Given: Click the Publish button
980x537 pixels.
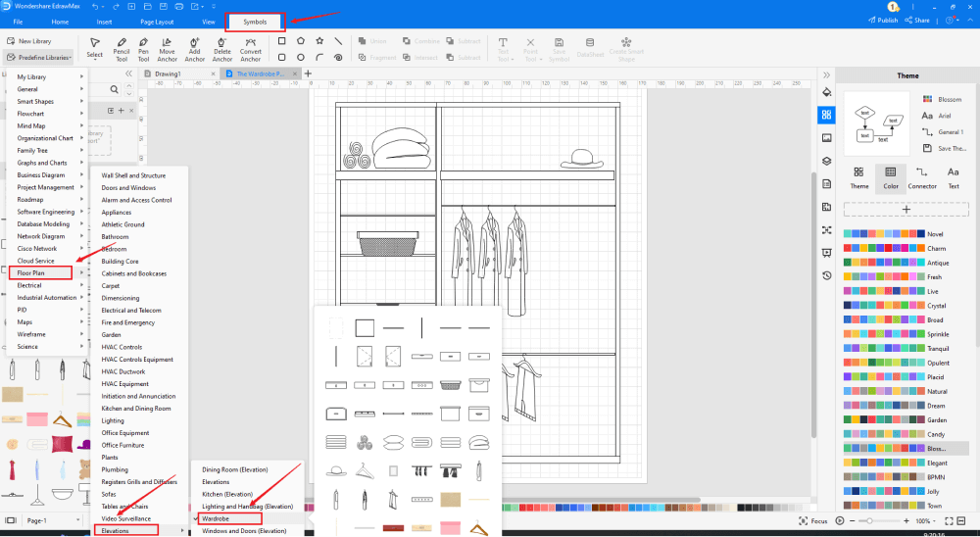Looking at the screenshot, I should point(882,20).
